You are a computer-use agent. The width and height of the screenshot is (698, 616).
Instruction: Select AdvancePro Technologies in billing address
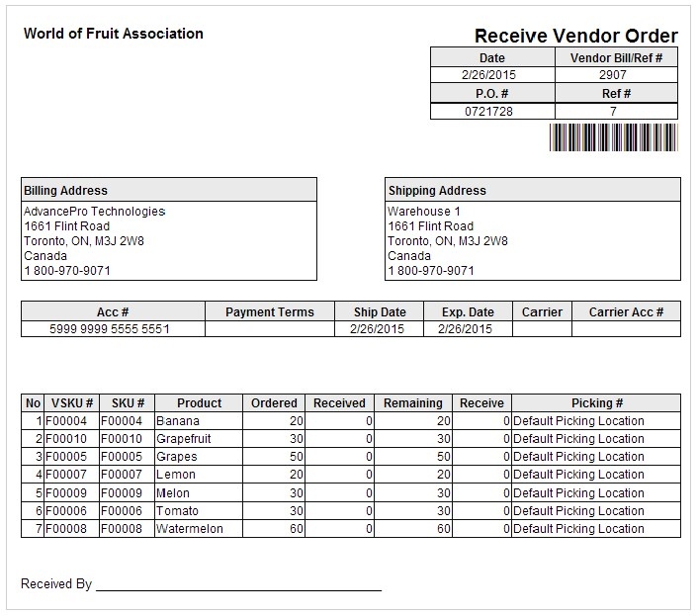(94, 212)
